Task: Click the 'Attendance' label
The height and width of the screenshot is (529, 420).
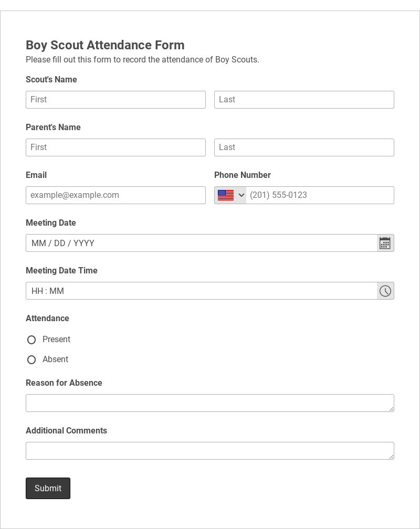Action: point(47,318)
